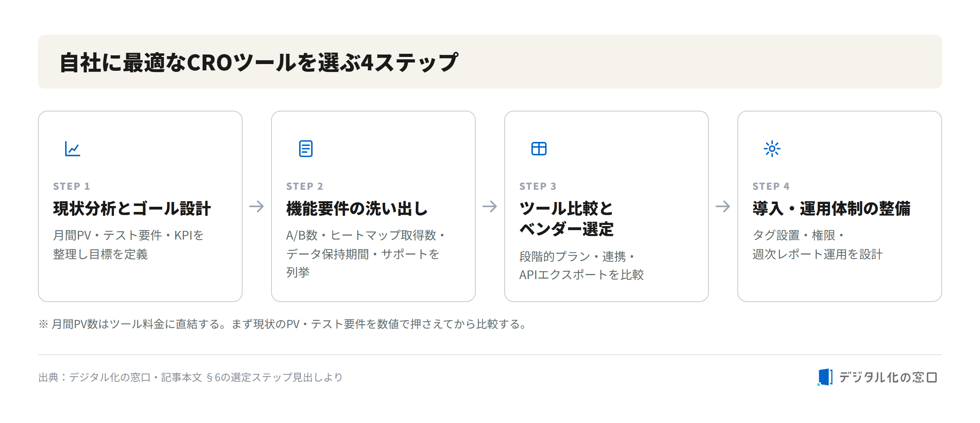Click the arrow between Step 3 and Step 4
The width and height of the screenshot is (980, 423).
tap(723, 206)
